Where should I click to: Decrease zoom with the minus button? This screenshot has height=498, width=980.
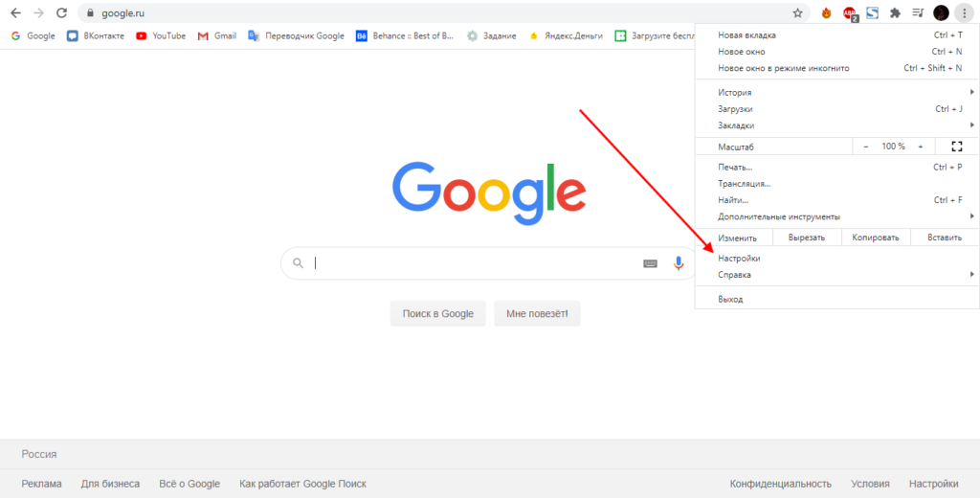[866, 147]
